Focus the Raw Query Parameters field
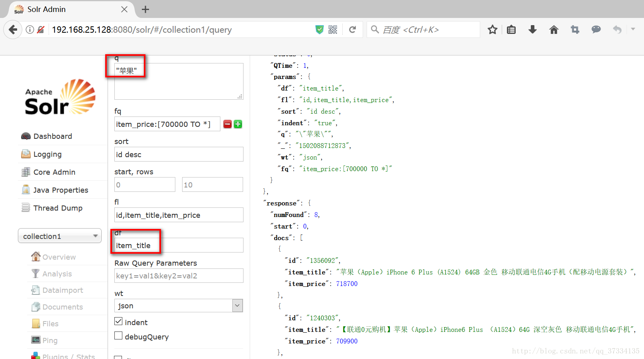Image resolution: width=644 pixels, height=359 pixels. pyautogui.click(x=179, y=276)
